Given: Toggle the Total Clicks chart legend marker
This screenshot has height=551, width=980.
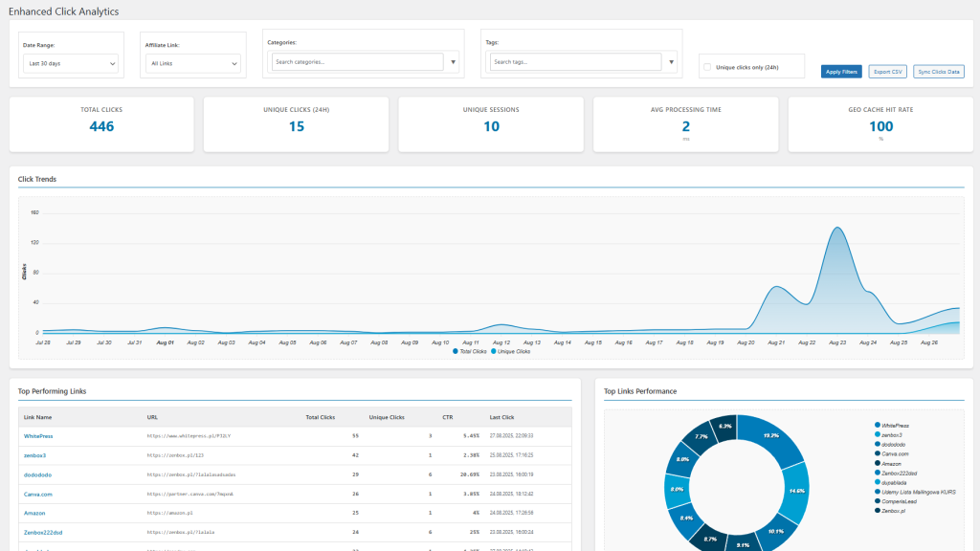Looking at the screenshot, I should click(456, 352).
